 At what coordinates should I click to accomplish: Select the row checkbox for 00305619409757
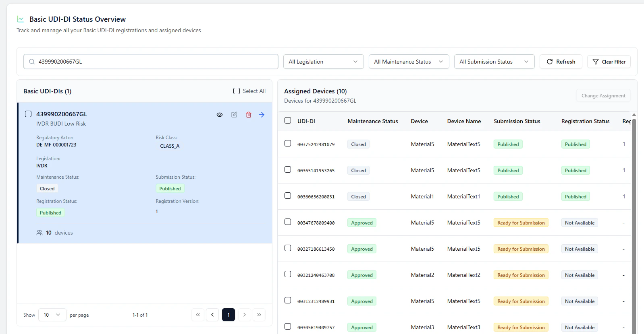[x=288, y=326]
